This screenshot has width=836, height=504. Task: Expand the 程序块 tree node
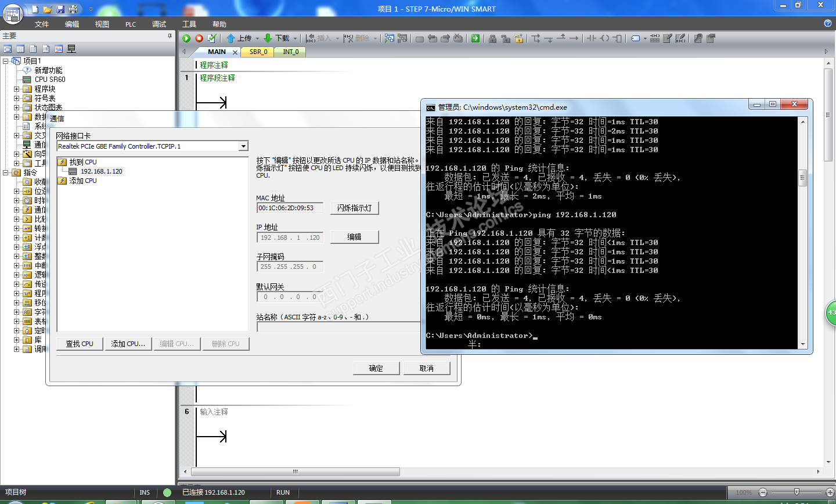click(17, 89)
